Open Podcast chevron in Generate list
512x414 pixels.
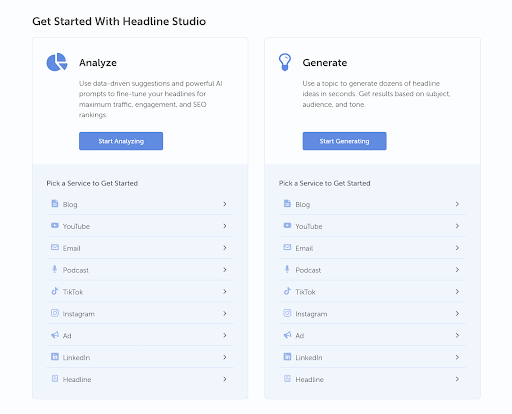tap(457, 270)
